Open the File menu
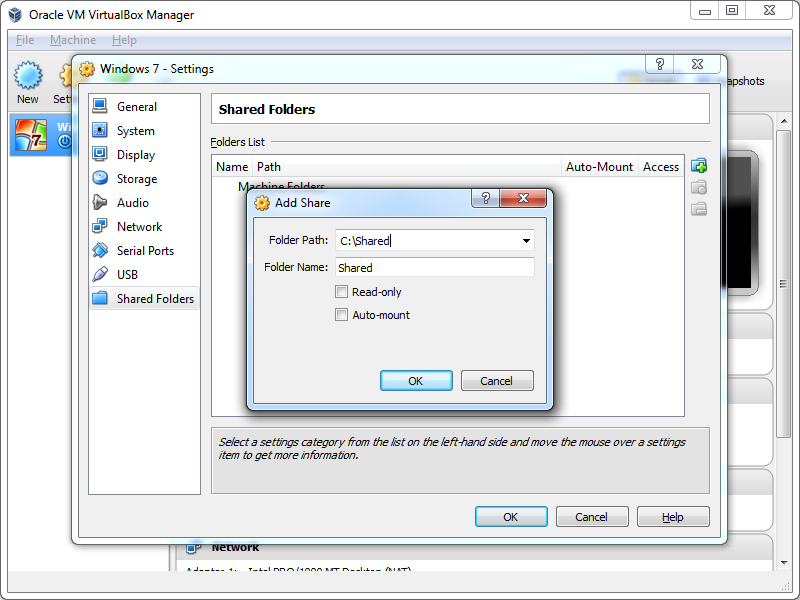This screenshot has height=600, width=800. coord(25,40)
